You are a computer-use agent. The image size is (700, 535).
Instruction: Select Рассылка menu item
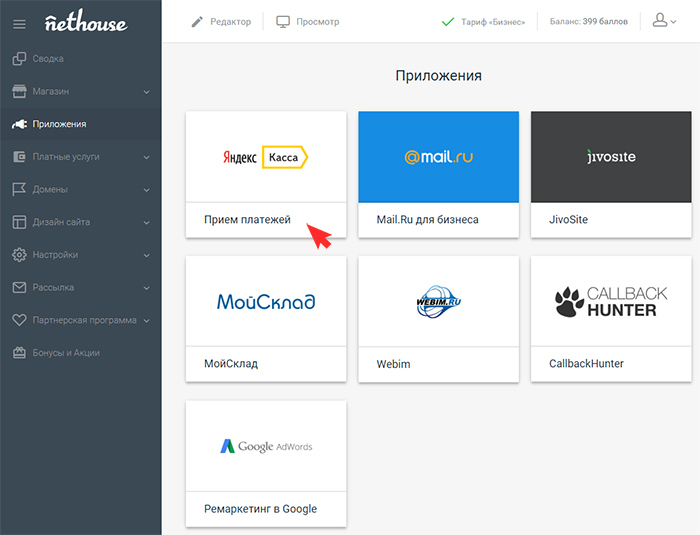point(53,287)
